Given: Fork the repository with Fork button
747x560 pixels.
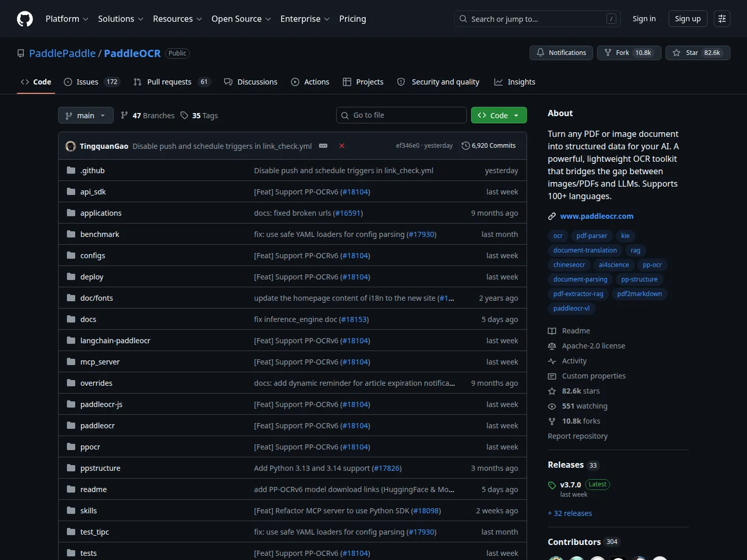Looking at the screenshot, I should [629, 53].
